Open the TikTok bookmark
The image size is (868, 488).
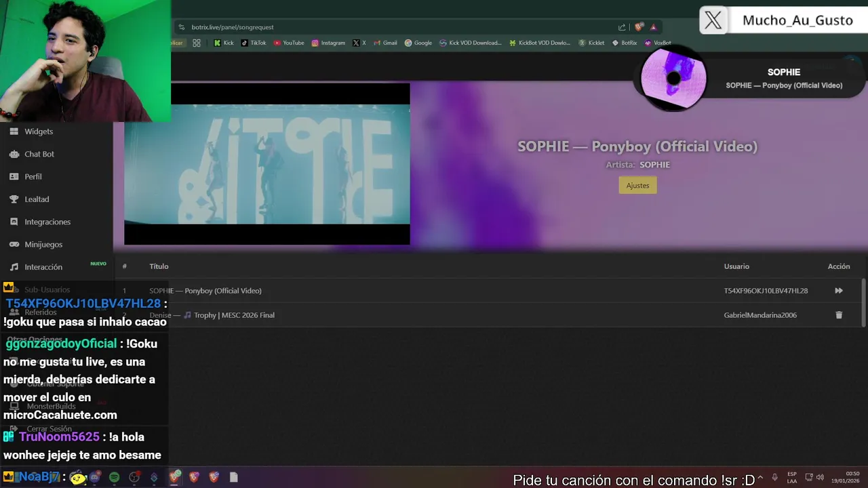click(254, 43)
